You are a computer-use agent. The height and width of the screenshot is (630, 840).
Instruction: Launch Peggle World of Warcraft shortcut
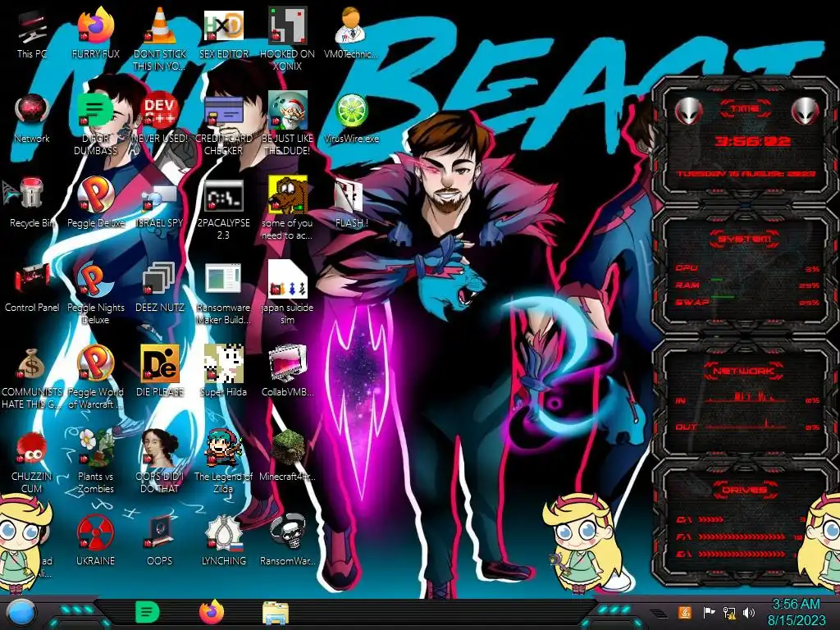coord(95,378)
